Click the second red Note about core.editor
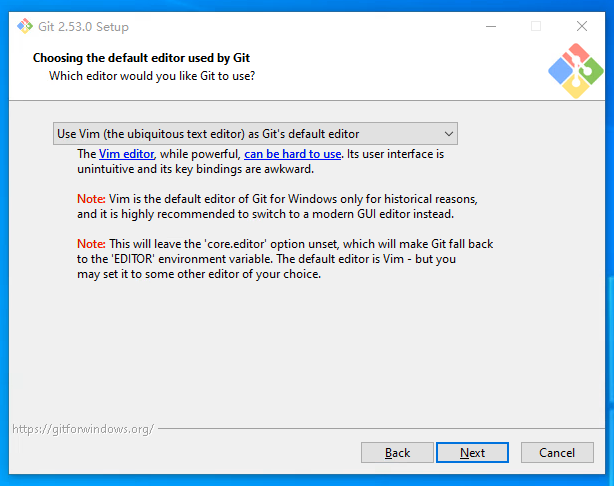The width and height of the screenshot is (614, 486). coord(91,244)
